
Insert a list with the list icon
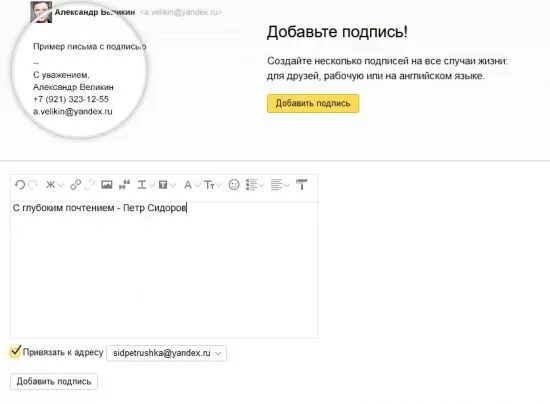click(251, 184)
